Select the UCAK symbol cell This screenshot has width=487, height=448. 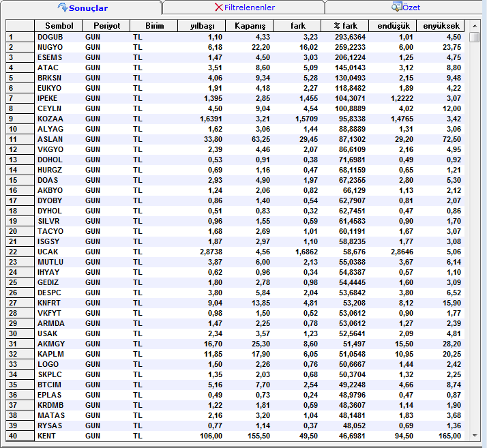click(x=59, y=252)
